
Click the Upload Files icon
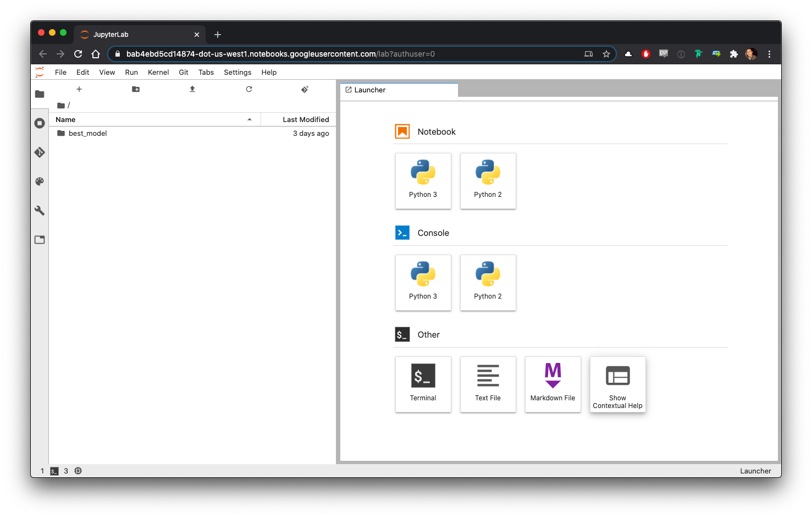click(x=192, y=89)
